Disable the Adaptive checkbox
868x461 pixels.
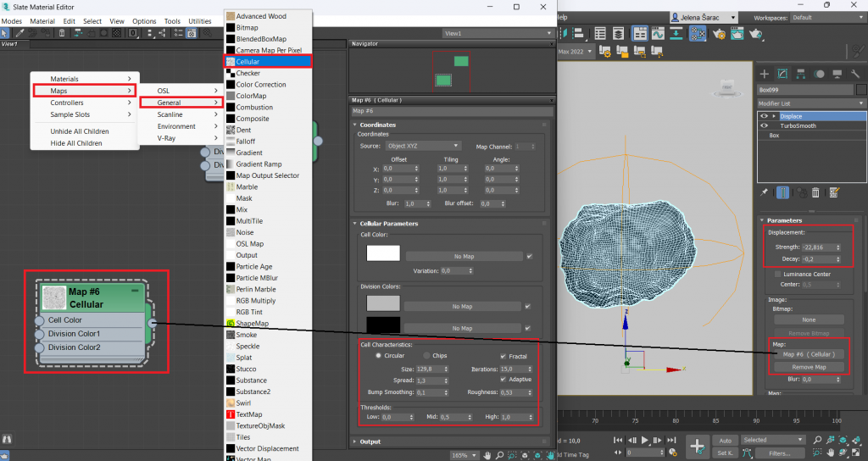pos(504,380)
